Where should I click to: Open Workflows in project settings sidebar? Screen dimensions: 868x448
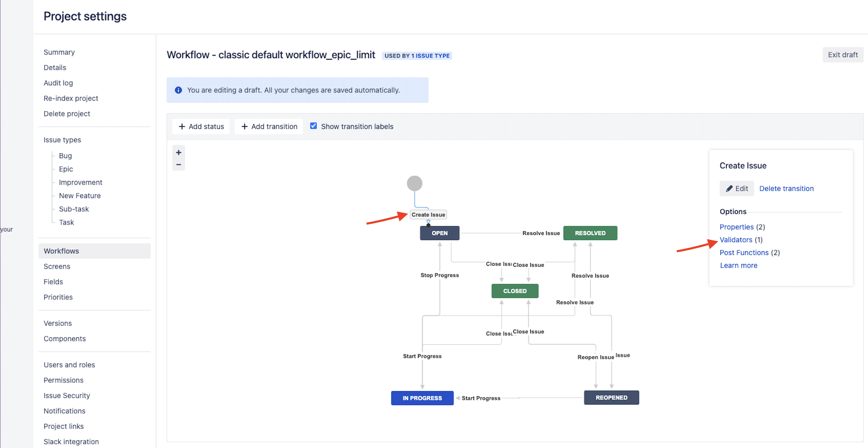(x=61, y=251)
